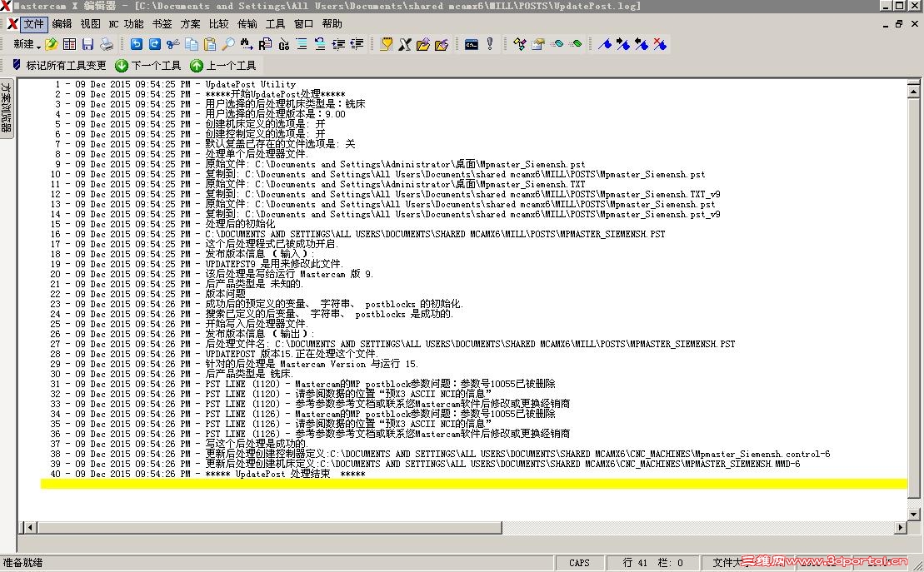Click the replace text R icon
This screenshot has height=572, width=924.
click(x=265, y=44)
